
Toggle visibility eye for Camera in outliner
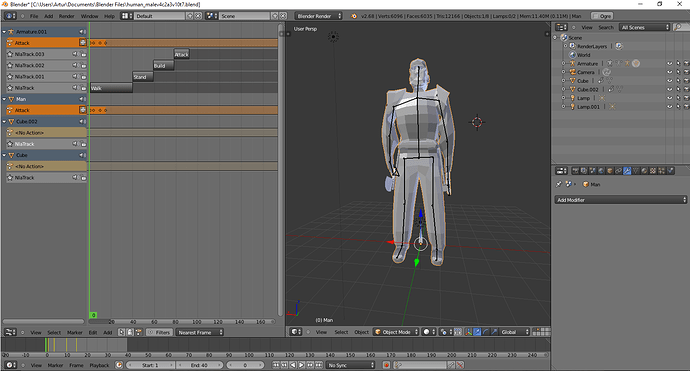pyautogui.click(x=669, y=72)
